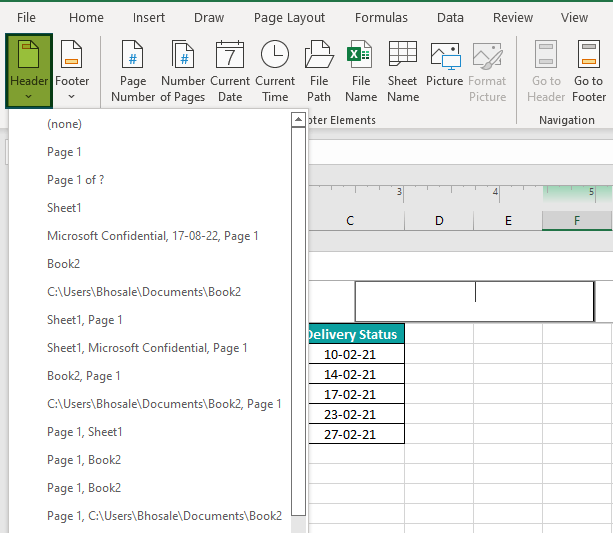613x533 pixels.
Task: Select the cell containing 17-02-21
Action: (x=356, y=394)
